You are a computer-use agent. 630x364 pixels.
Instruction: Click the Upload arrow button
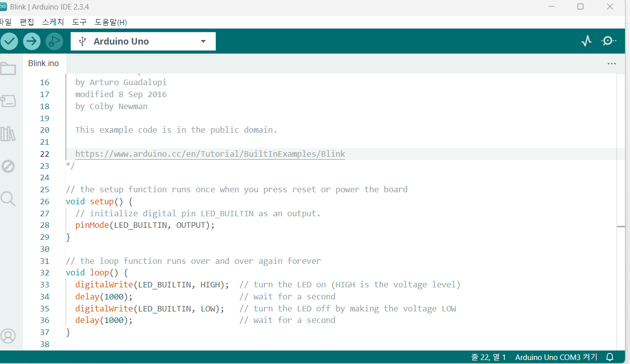pos(32,41)
